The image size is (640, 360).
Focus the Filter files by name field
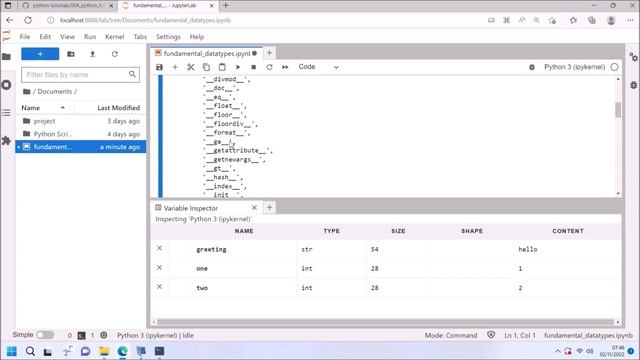pos(80,75)
